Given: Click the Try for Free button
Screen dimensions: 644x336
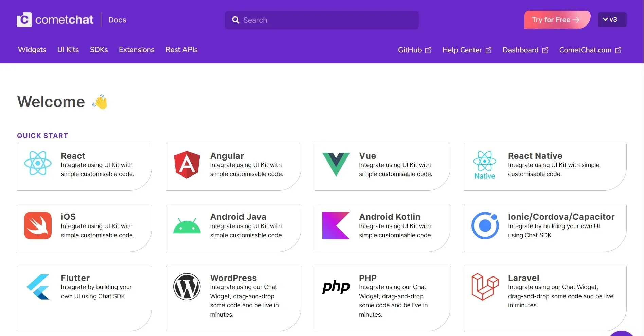Looking at the screenshot, I should (557, 19).
